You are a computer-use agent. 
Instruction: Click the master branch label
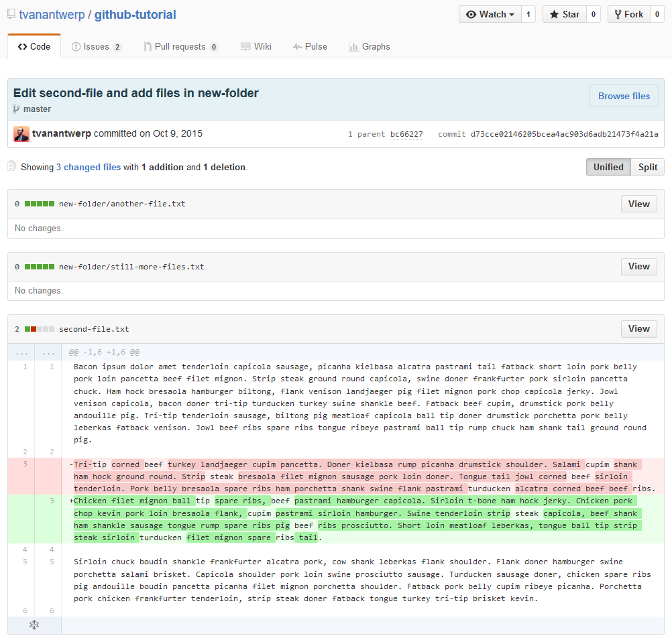pos(37,109)
